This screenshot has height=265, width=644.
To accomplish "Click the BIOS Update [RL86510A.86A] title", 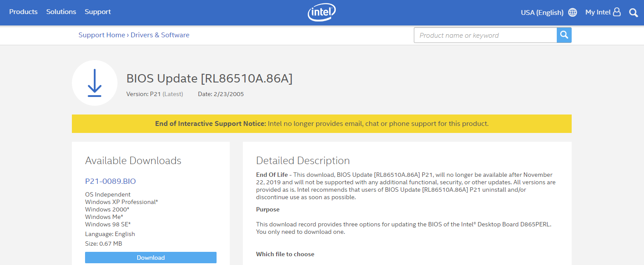I will 210,79.
